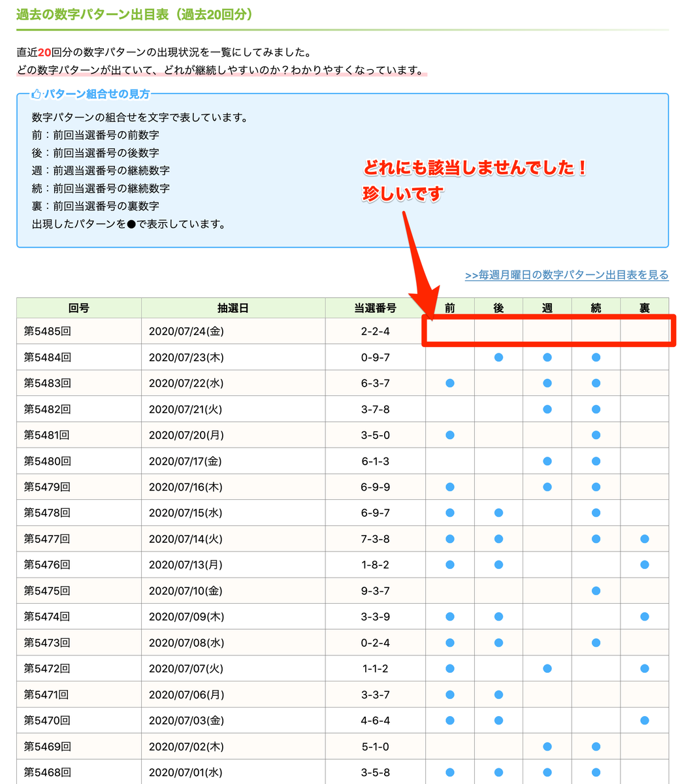Select the date 2020/07/10(金)

tap(186, 591)
